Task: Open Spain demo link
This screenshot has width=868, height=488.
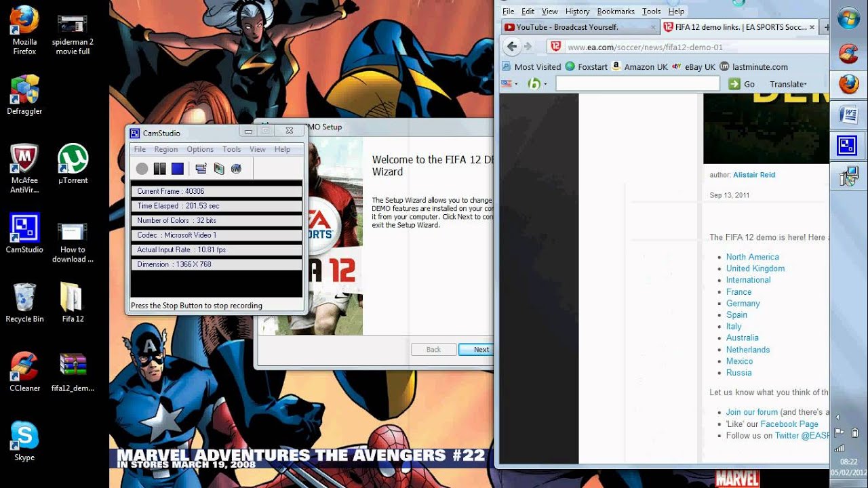Action: 736,314
